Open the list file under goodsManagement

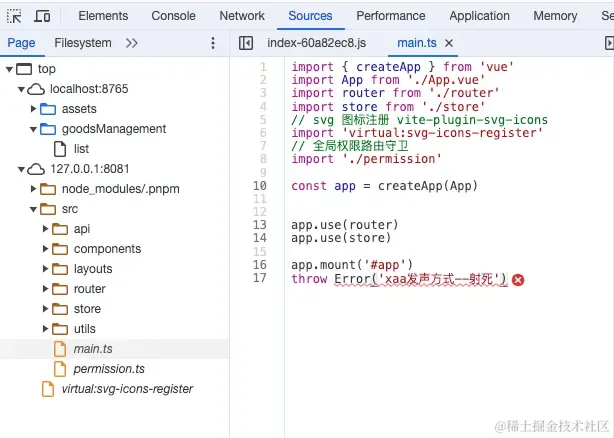(x=81, y=149)
